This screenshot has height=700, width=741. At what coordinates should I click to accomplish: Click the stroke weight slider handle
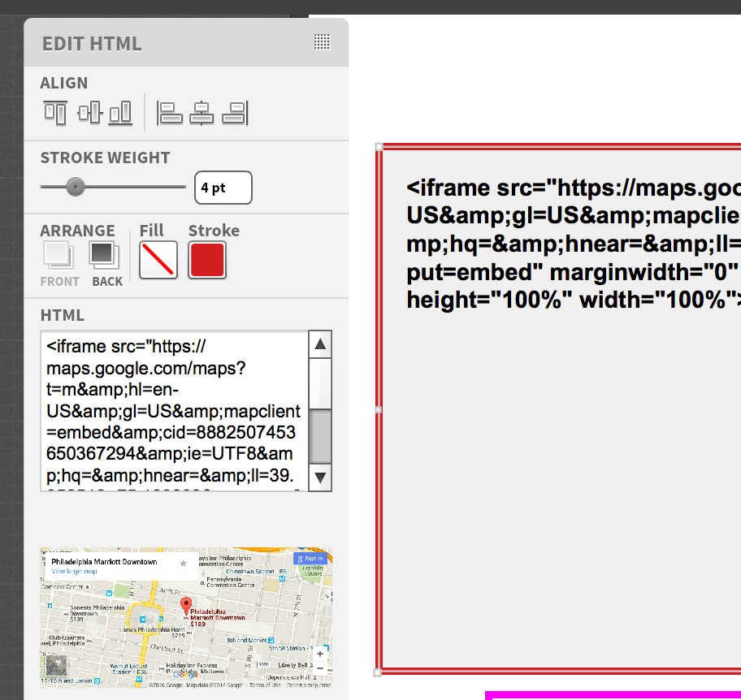(75, 188)
